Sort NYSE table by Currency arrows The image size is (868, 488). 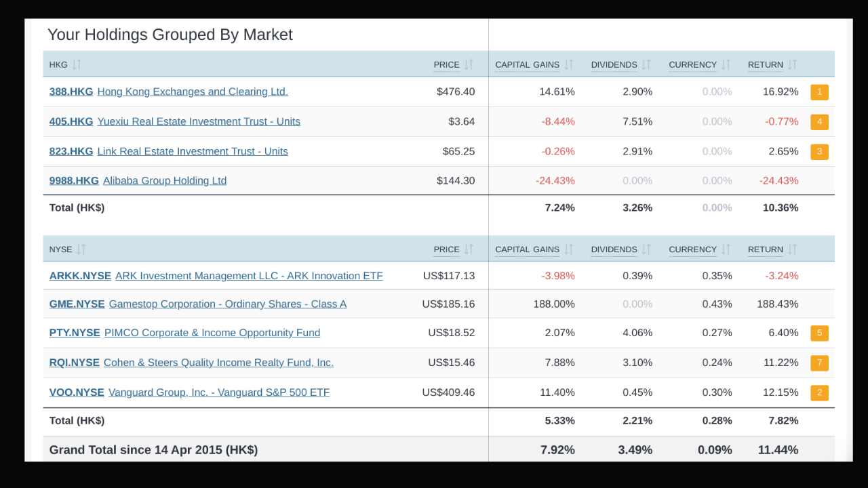pos(726,249)
